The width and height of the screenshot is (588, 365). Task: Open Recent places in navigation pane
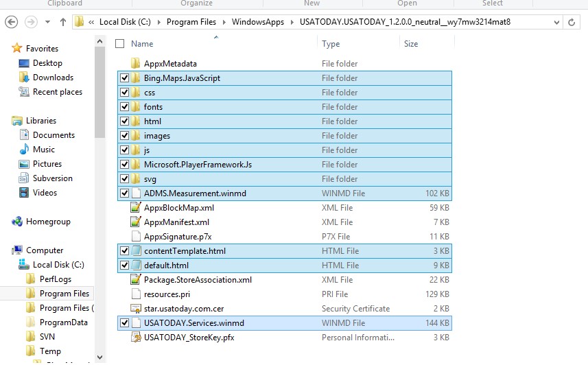pyautogui.click(x=58, y=92)
